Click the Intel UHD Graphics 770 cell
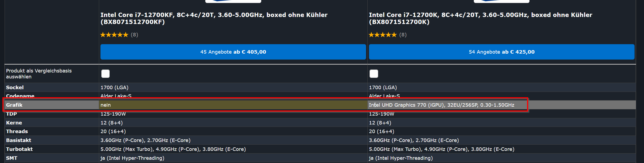This screenshot has height=163, width=644. click(x=442, y=105)
